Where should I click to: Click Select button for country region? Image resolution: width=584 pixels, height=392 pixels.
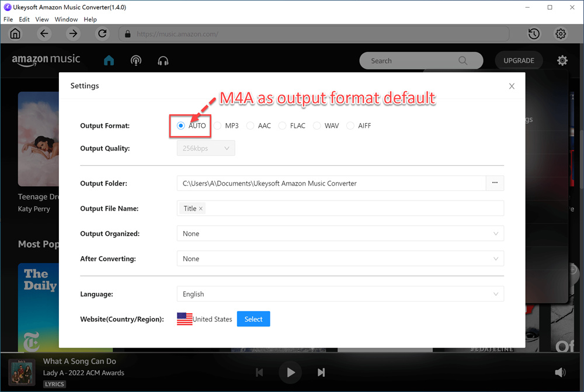tap(253, 319)
